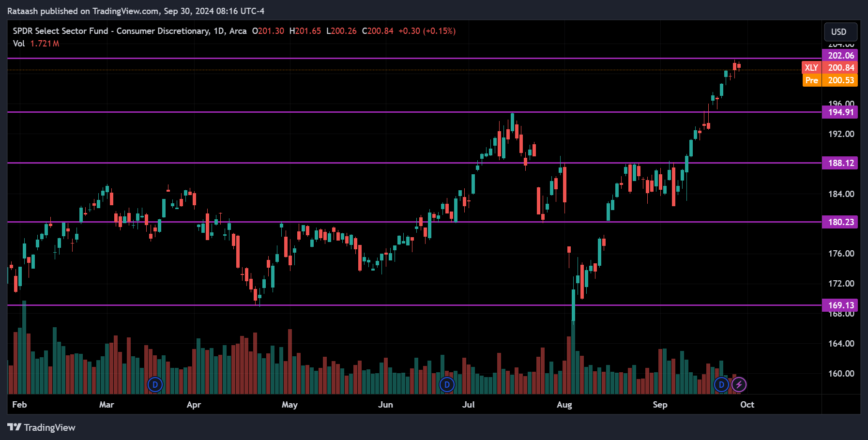Click the 180.23 price level label

840,222
